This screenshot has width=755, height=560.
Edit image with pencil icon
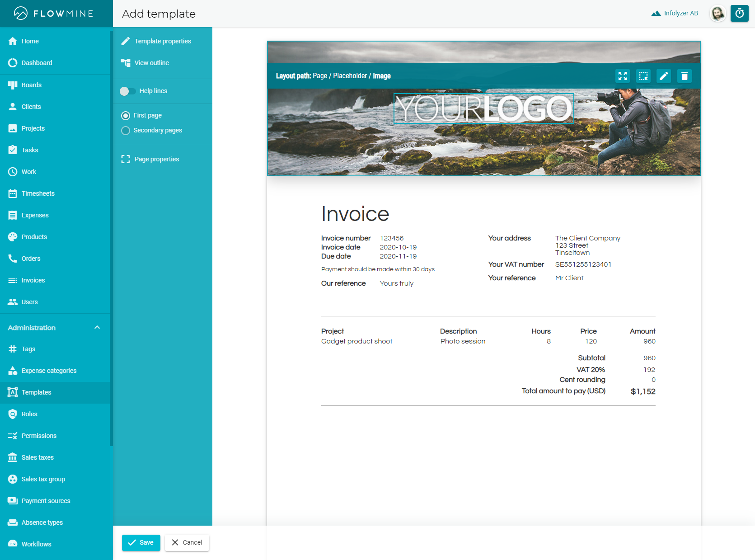[x=664, y=76]
